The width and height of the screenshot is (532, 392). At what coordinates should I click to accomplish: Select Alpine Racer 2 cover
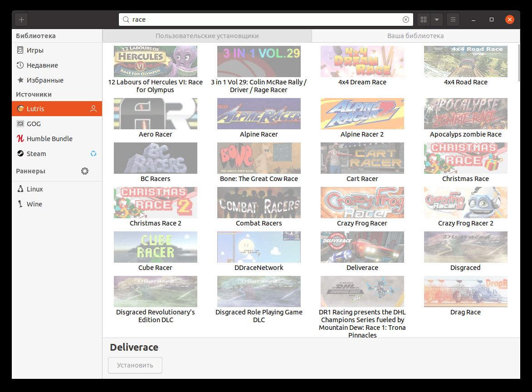362,114
